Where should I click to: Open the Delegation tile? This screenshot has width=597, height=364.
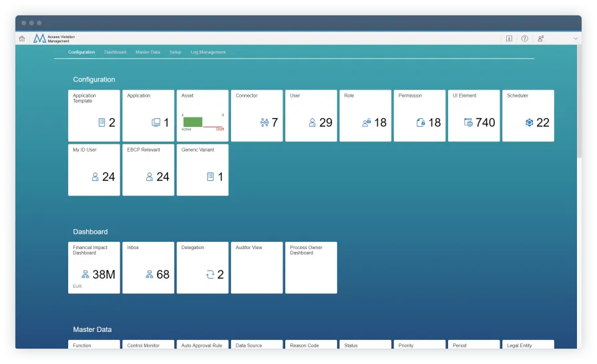pyautogui.click(x=202, y=267)
